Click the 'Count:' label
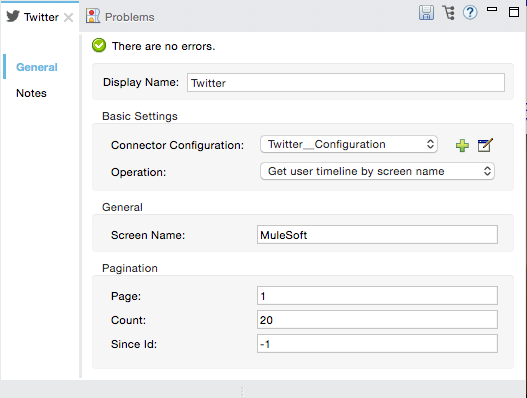The image size is (527, 398). [x=128, y=320]
